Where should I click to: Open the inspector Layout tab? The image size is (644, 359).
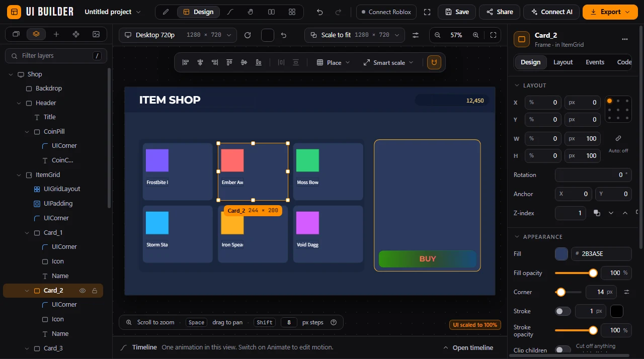point(563,62)
